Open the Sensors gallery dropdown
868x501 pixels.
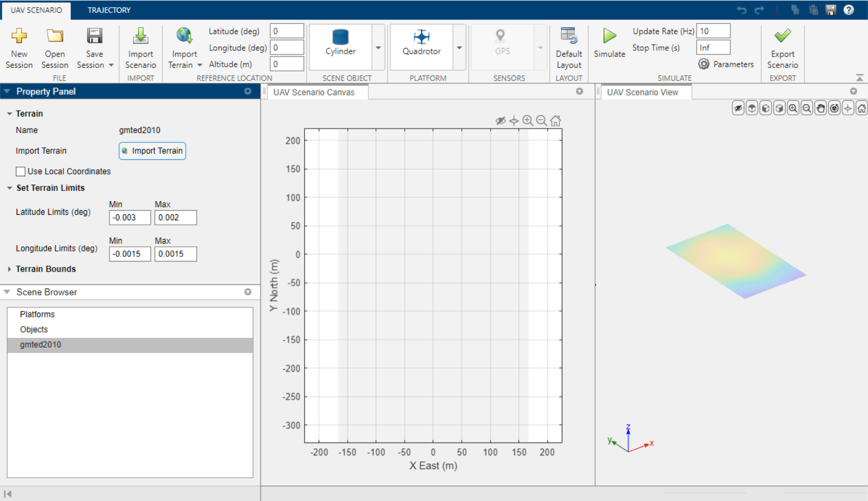540,47
